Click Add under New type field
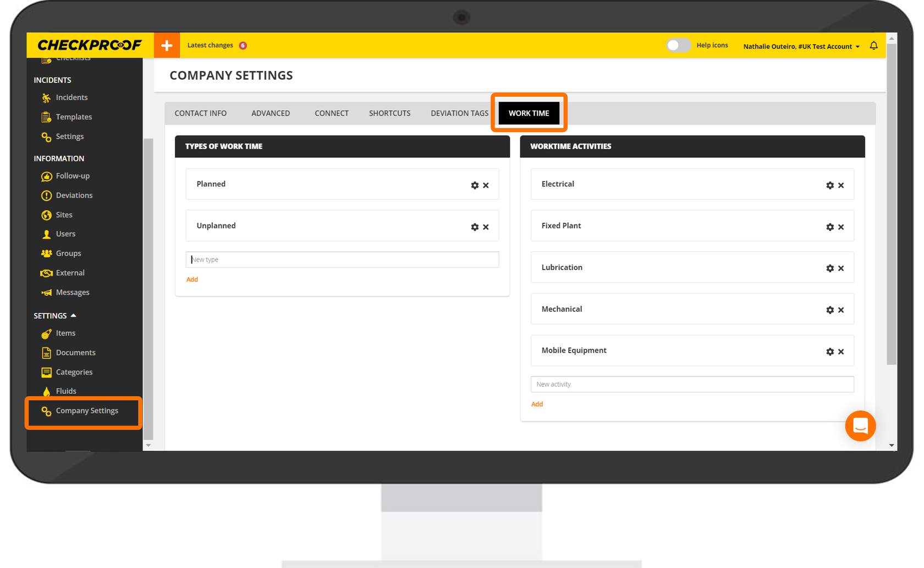The image size is (924, 568). coord(192,279)
